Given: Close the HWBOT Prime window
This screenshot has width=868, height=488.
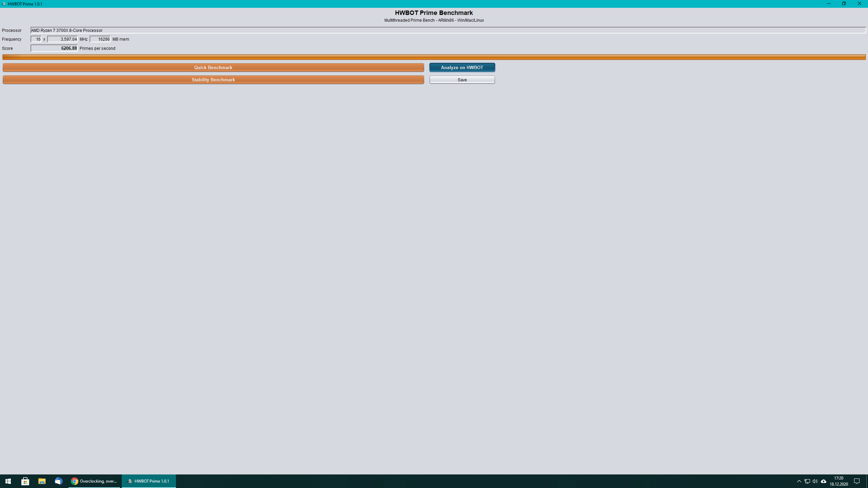Looking at the screenshot, I should click(x=859, y=4).
